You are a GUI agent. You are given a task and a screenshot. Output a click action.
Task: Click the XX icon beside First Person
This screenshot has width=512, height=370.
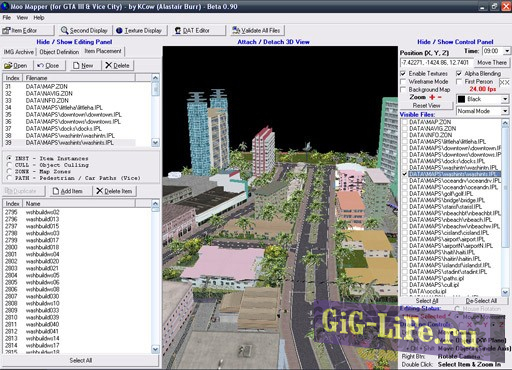[x=504, y=82]
